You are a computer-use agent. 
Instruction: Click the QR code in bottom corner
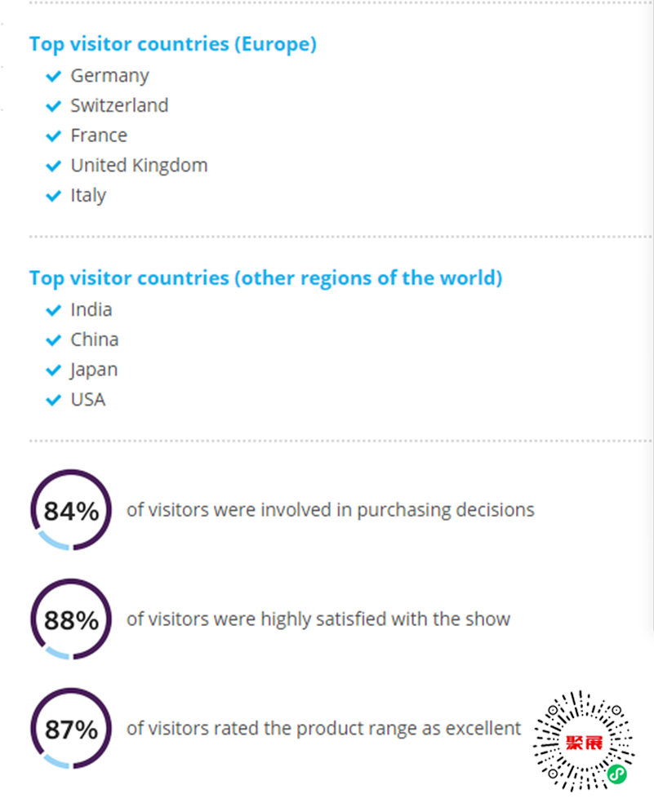tap(584, 740)
